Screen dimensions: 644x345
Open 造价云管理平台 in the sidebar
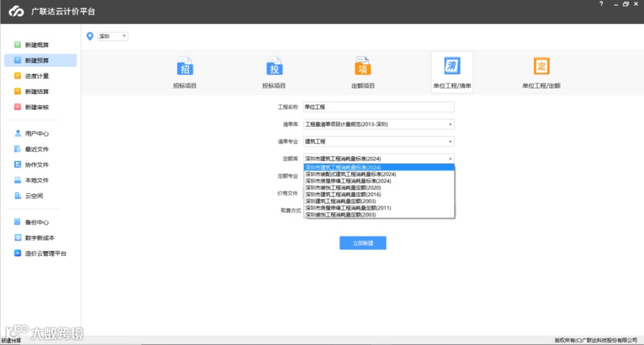45,253
